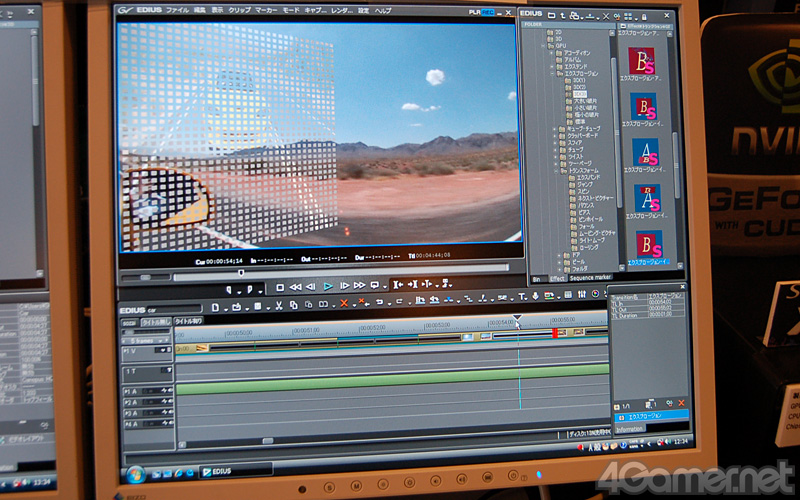Viewport: 800px width, 500px height.
Task: Switch to the Sequence marker tab
Action: click(x=590, y=278)
